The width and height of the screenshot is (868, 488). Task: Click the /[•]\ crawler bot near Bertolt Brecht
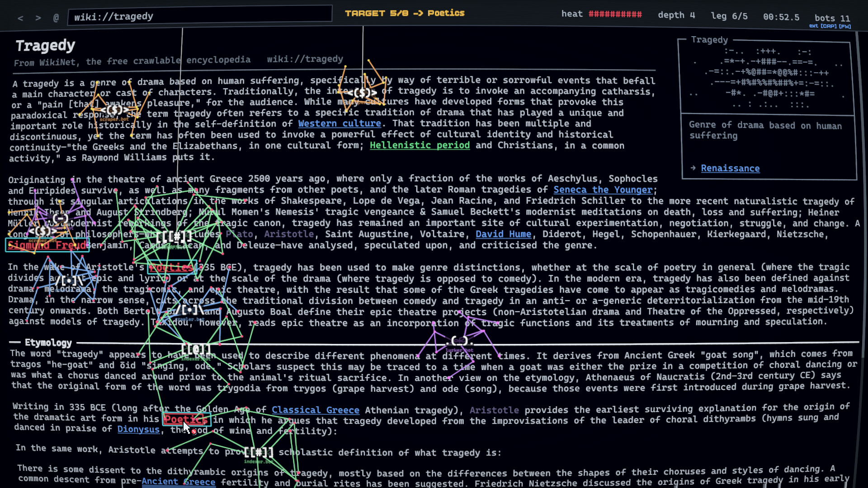(x=189, y=310)
